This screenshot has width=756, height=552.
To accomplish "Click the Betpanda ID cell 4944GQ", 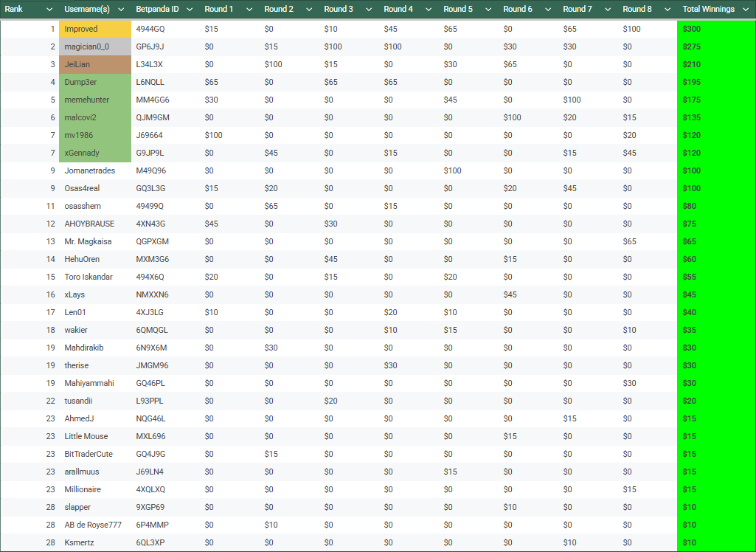I will tap(150, 29).
